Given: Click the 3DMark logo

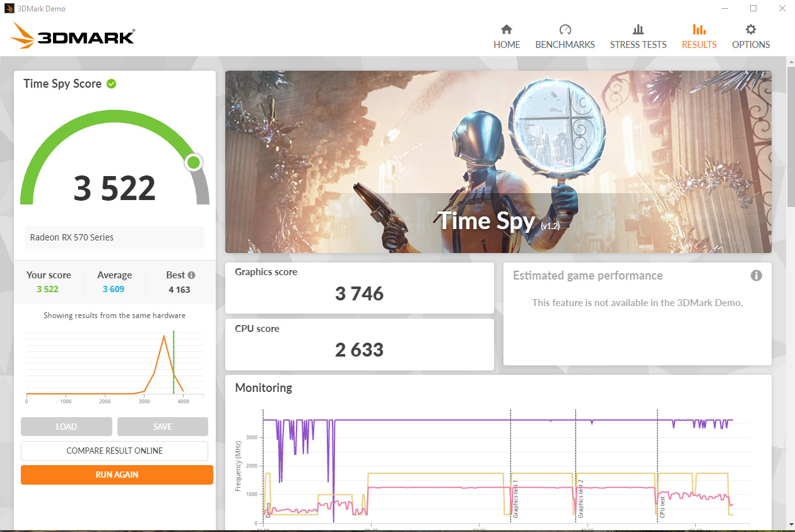Looking at the screenshot, I should [73, 37].
